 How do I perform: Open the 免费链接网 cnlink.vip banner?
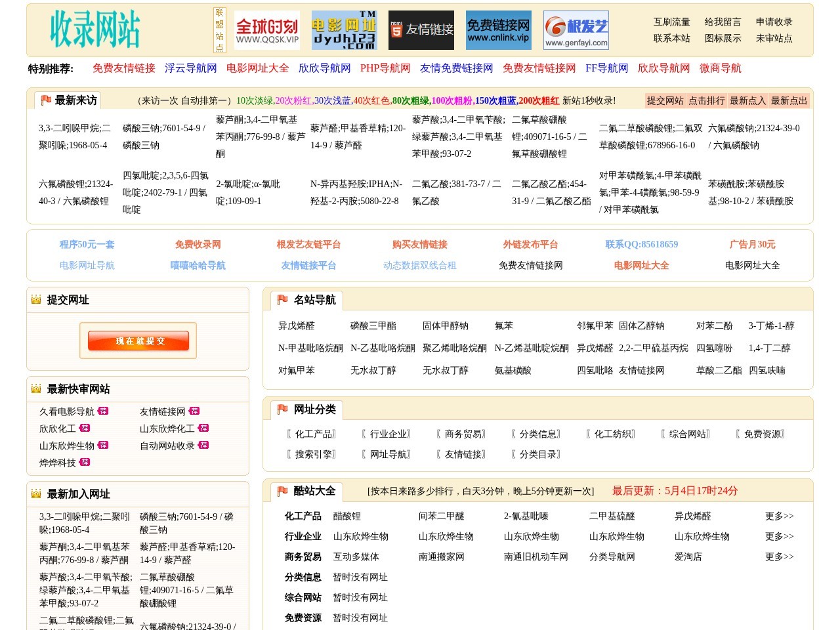(499, 30)
